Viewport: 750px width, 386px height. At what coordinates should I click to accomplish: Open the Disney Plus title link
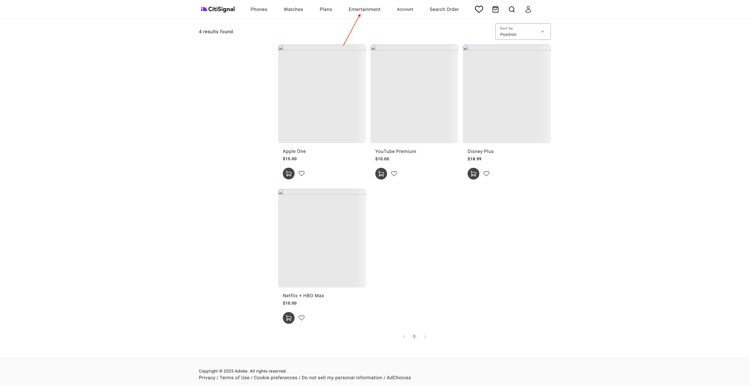pos(481,151)
